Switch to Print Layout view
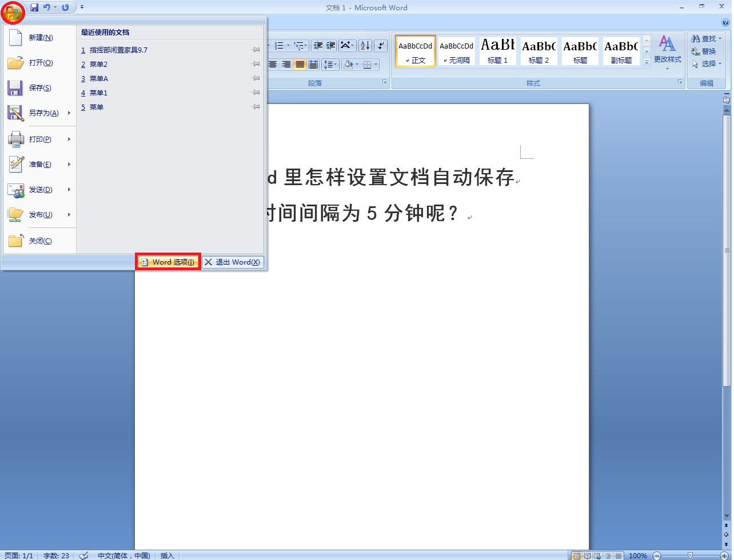This screenshot has width=734, height=560. 577,555
